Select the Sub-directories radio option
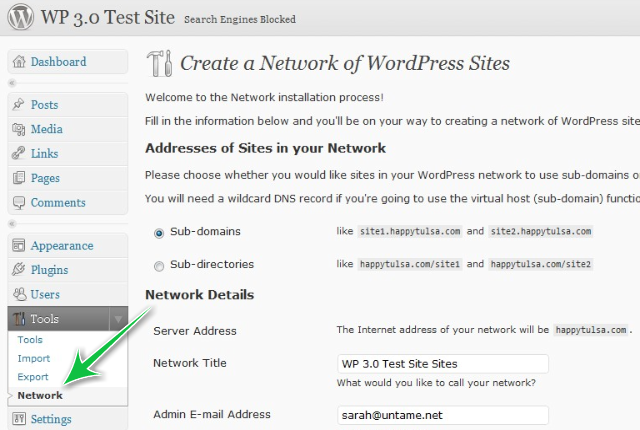 tap(159, 265)
